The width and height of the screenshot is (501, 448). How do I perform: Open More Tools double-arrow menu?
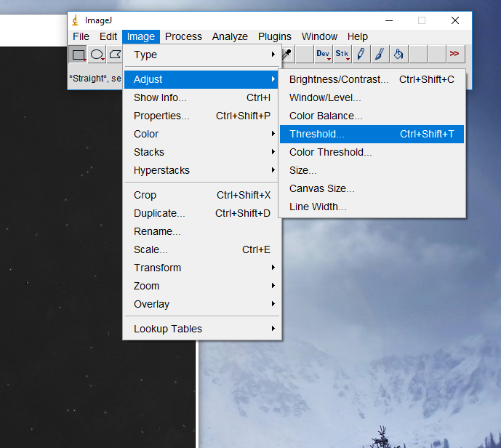pos(454,54)
